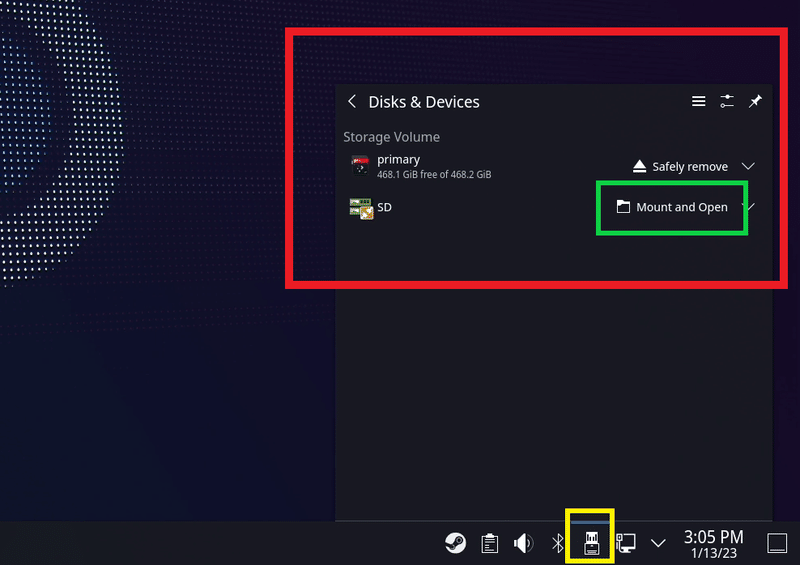Open the hamburger menu in Disks & Devices
Screen dimensions: 800x565
[698, 102]
